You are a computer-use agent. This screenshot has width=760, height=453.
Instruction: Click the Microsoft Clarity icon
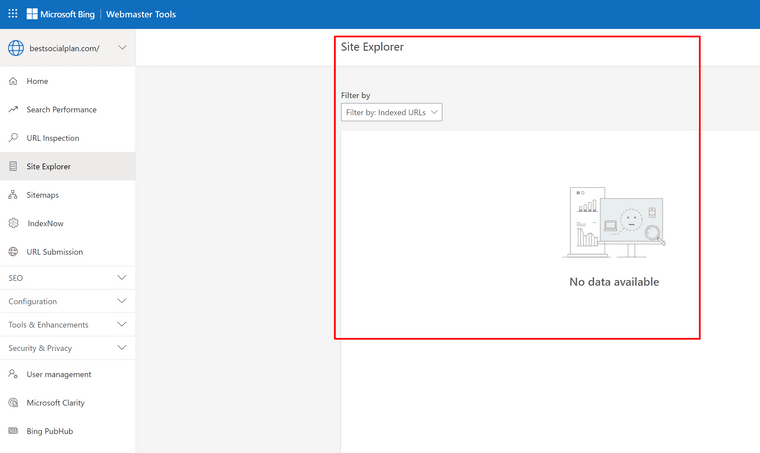(x=13, y=403)
